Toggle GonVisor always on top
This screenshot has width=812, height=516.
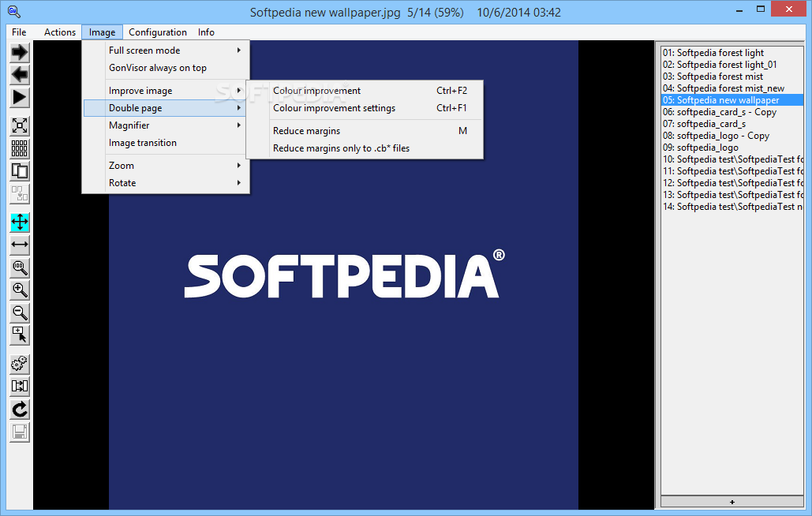[x=167, y=68]
